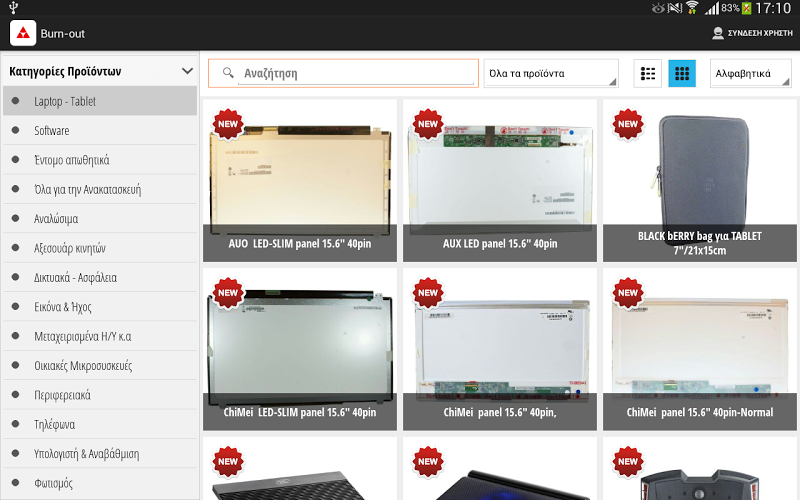Open the Όλα τα προϊόντα dropdown
The image size is (800, 500).
[551, 73]
